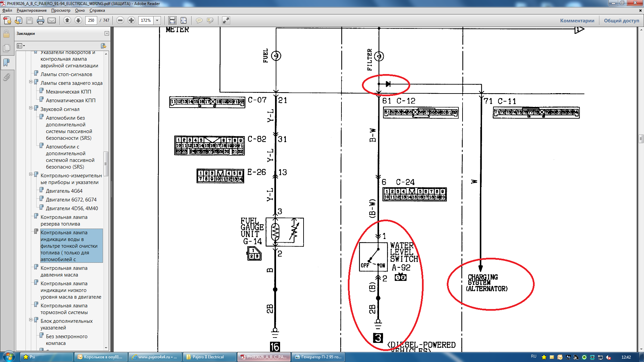Open the Комментарии pane

[577, 20]
